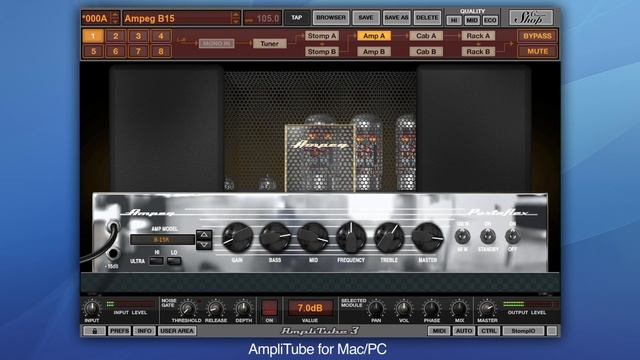The height and width of the screenshot is (360, 640).
Task: Select signal routing configuration 6
Action: 116,51
